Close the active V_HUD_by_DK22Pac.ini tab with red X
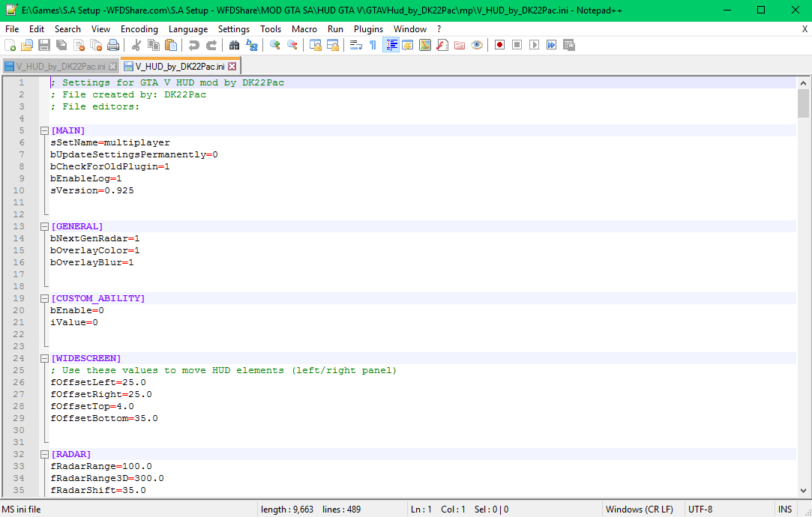The width and height of the screenshot is (812, 517). click(232, 66)
